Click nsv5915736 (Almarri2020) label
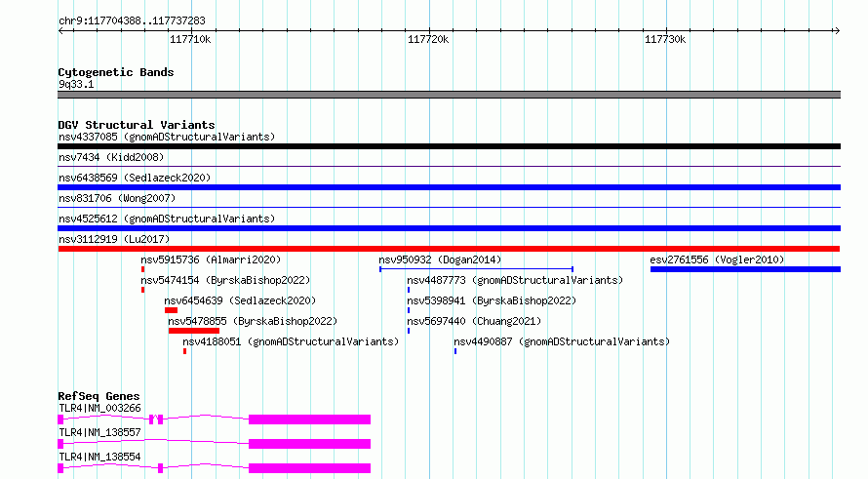The width and height of the screenshot is (868, 479). (x=211, y=259)
